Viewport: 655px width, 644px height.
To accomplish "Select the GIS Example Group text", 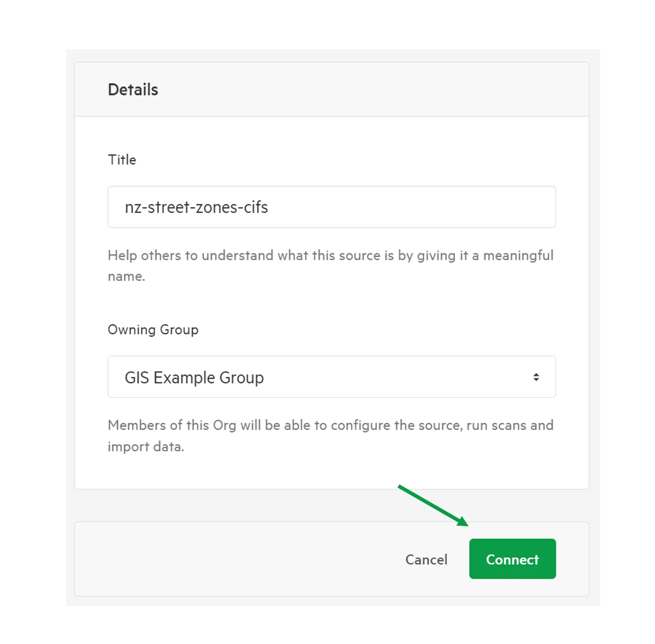I will (194, 377).
